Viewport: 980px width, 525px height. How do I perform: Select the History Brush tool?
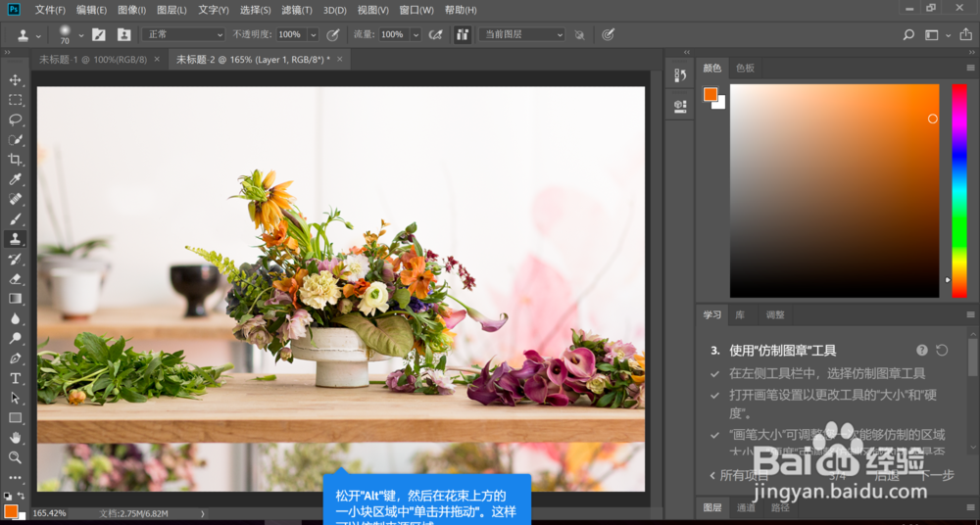pos(16,259)
